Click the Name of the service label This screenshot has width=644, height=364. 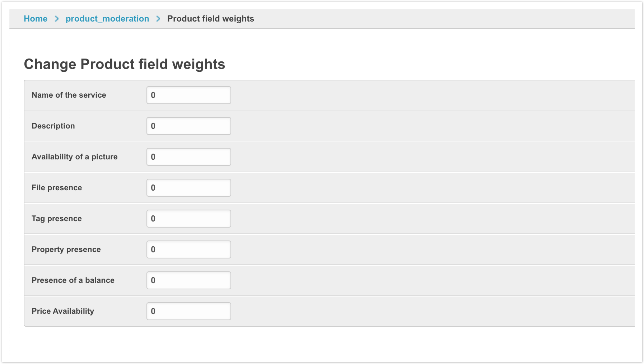[69, 95]
